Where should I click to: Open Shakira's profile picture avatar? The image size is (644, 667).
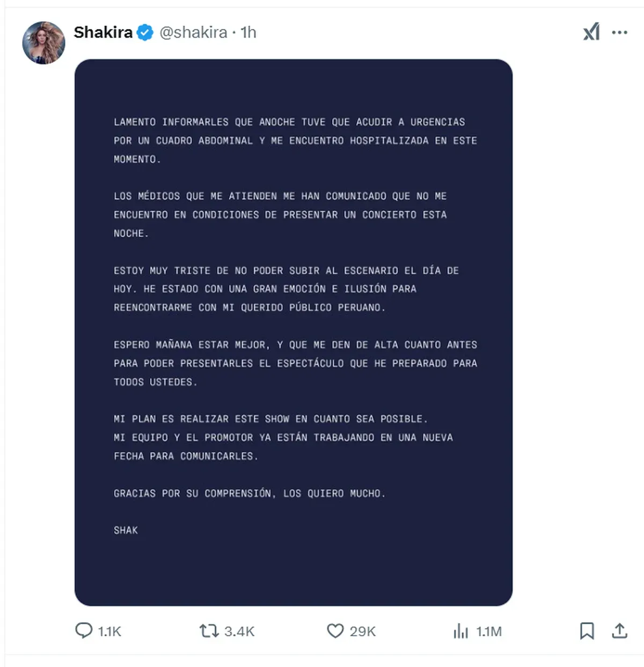[43, 43]
